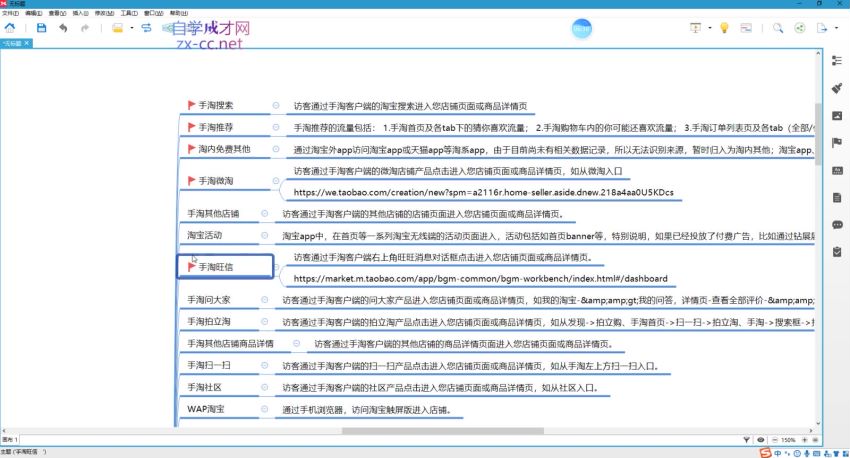This screenshot has width=850, height=458.
Task: Open the 帮助 menu
Action: 178,13
